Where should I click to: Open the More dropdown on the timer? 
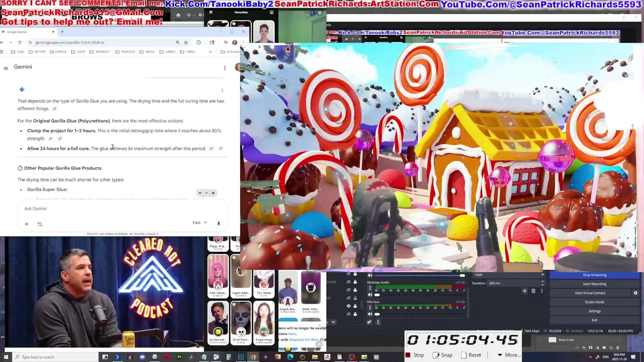pyautogui.click(x=509, y=355)
